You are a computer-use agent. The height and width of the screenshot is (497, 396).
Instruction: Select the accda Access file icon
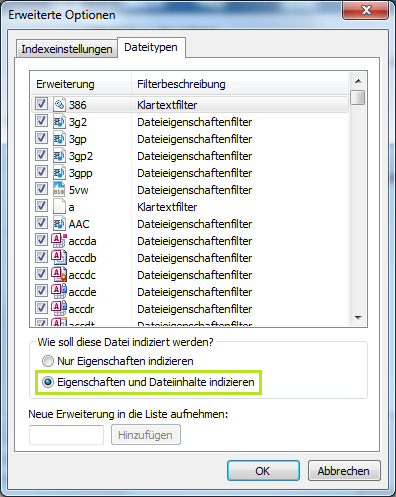[x=59, y=241]
